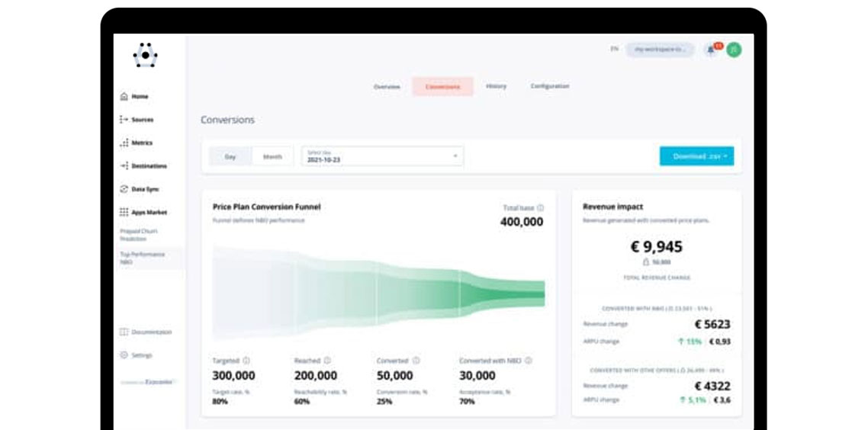Open the green user avatar menu
This screenshot has width=868, height=430.
[x=734, y=50]
